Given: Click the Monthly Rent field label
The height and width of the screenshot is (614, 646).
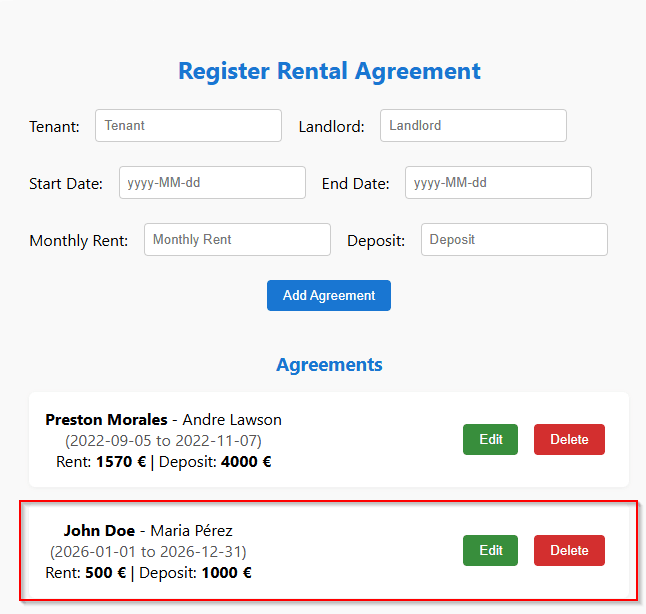Looking at the screenshot, I should (x=79, y=241).
